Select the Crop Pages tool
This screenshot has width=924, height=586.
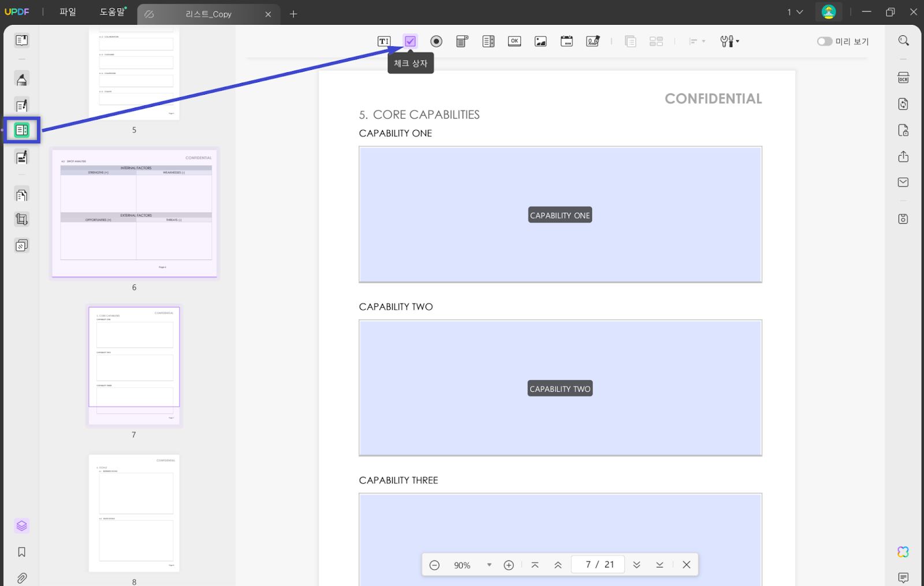[x=21, y=220]
